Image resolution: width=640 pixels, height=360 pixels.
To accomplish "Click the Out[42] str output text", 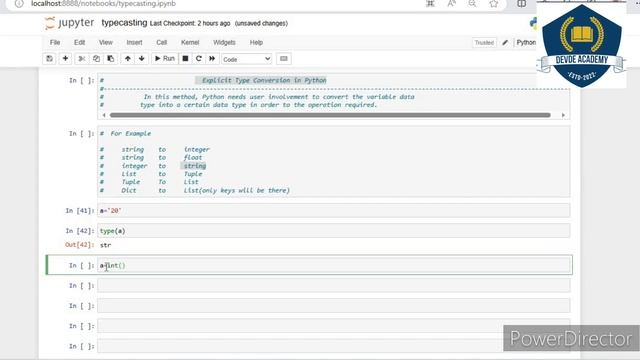I will (105, 245).
